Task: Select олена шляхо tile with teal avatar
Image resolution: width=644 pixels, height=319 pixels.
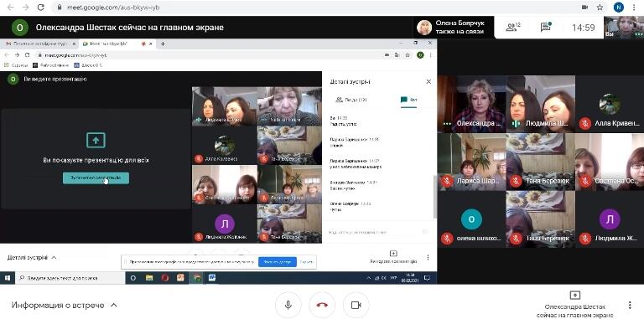Action: (x=471, y=219)
